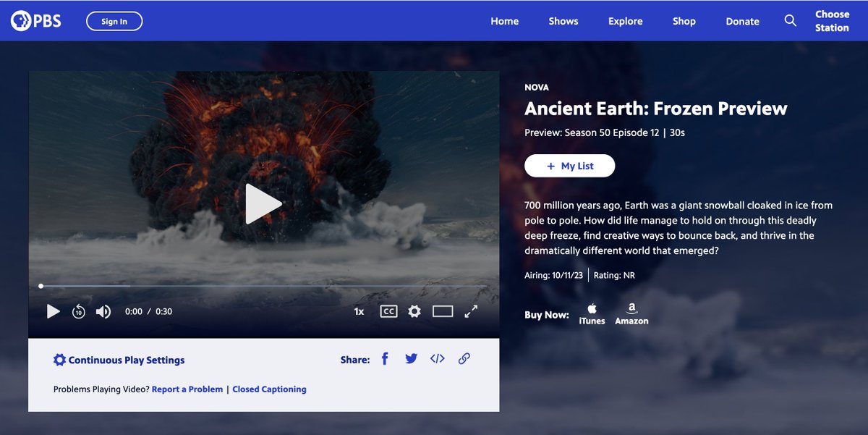Enter fullscreen using the expand arrows icon
This screenshot has width=868, height=435.
pyautogui.click(x=471, y=311)
